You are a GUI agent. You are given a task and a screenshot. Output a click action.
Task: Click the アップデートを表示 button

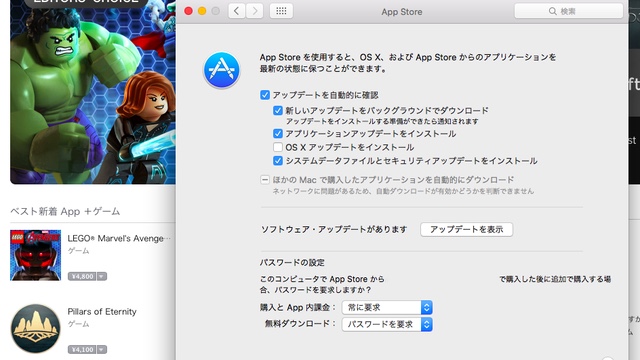pos(467,229)
